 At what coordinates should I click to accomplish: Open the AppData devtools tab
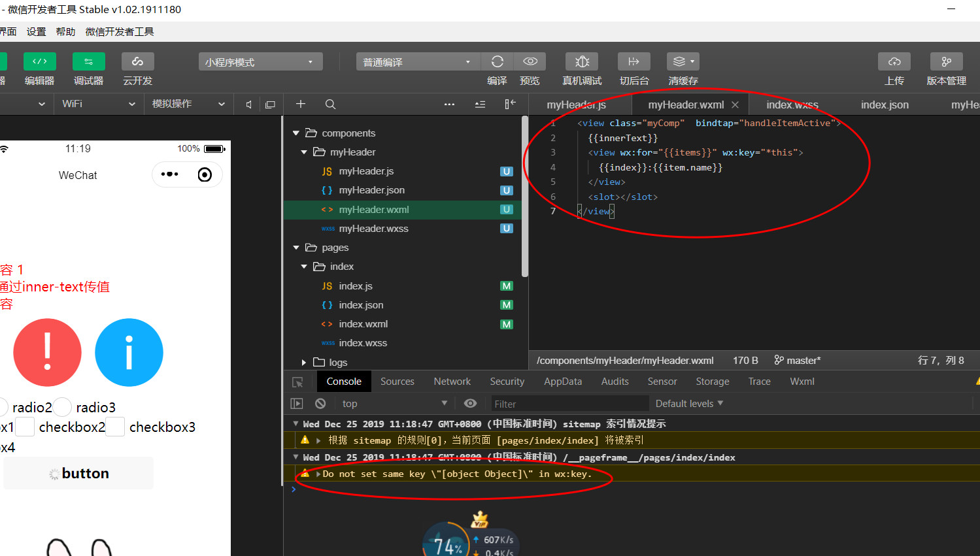click(563, 382)
